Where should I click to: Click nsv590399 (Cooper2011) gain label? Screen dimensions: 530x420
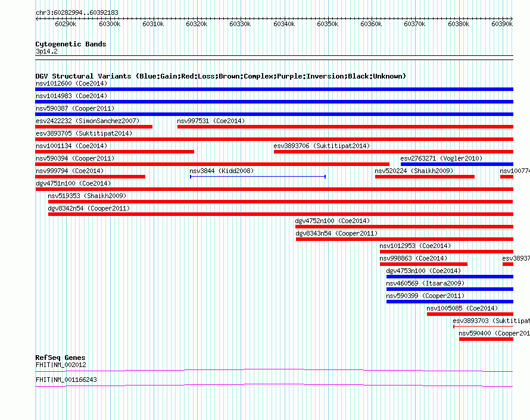425,296
